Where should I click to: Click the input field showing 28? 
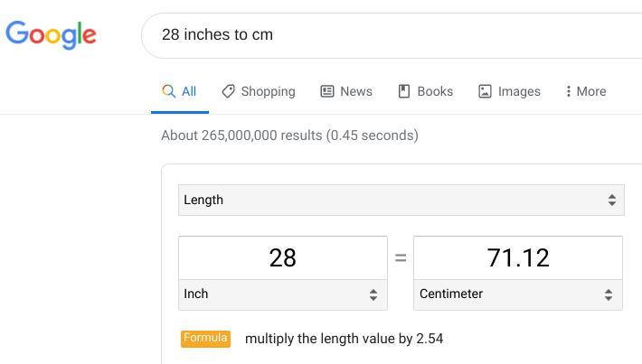click(282, 258)
